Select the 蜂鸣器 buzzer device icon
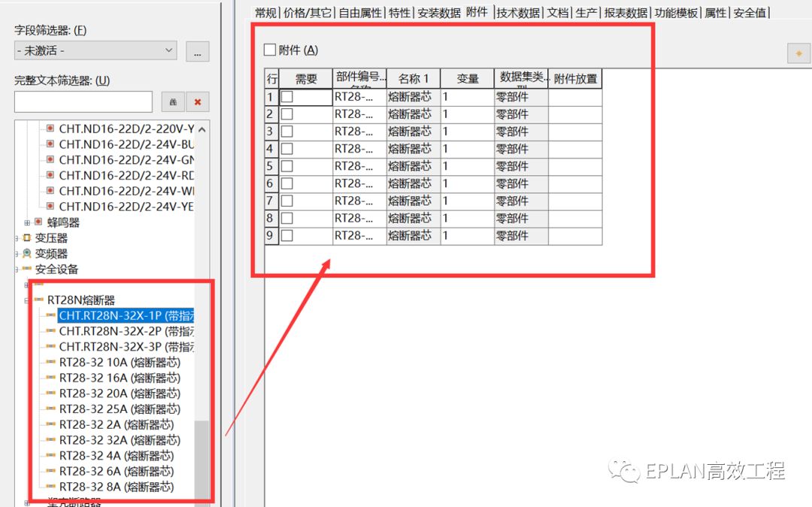Screen dimensions: 812x507 [x=38, y=220]
